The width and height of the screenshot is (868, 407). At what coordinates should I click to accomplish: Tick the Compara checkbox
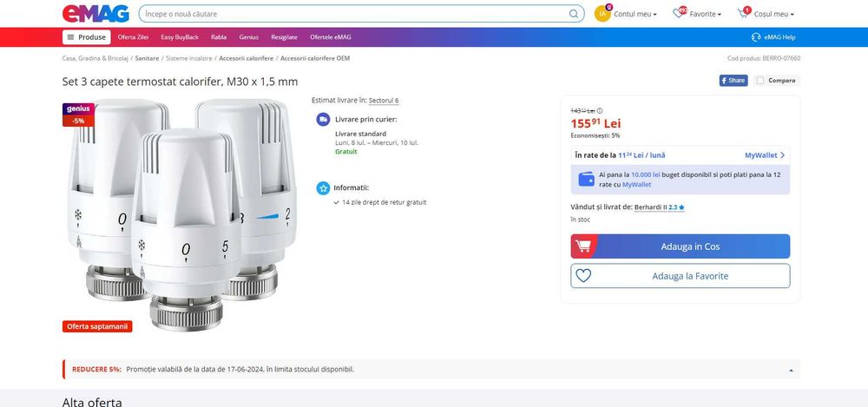coord(760,81)
